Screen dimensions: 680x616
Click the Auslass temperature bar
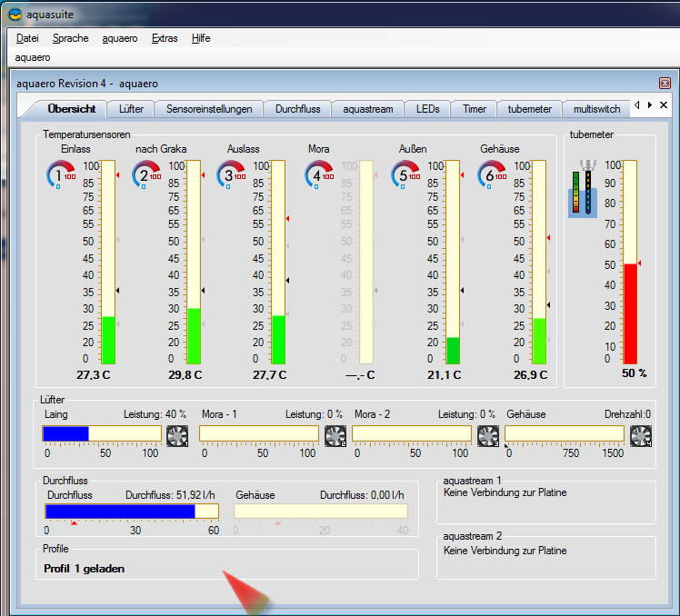tap(278, 262)
